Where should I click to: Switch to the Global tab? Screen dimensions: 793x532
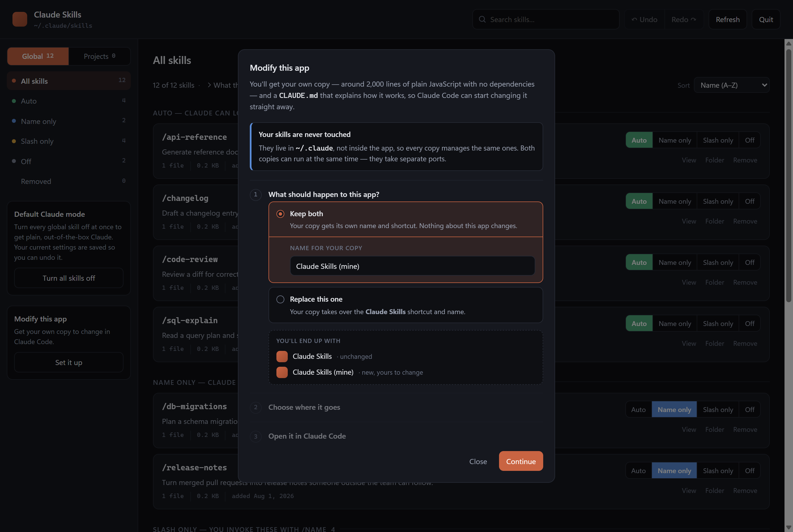pos(38,56)
